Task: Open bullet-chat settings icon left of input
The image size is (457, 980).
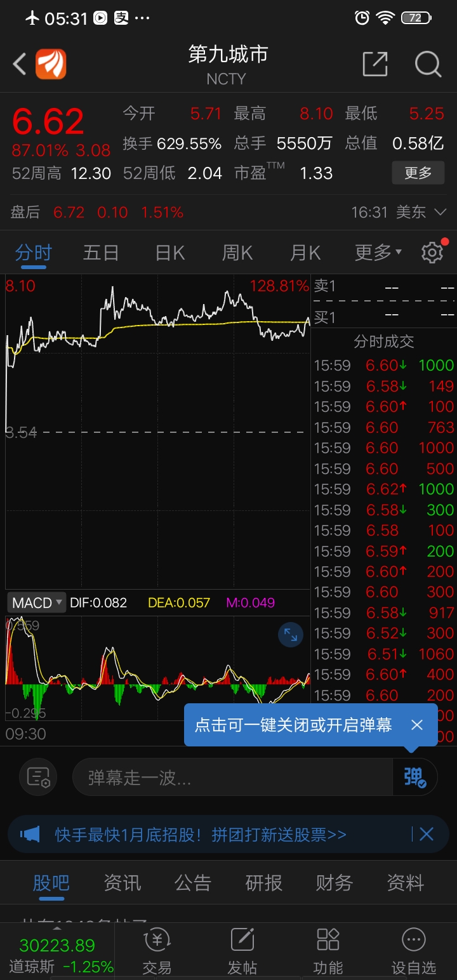Action: 38,777
